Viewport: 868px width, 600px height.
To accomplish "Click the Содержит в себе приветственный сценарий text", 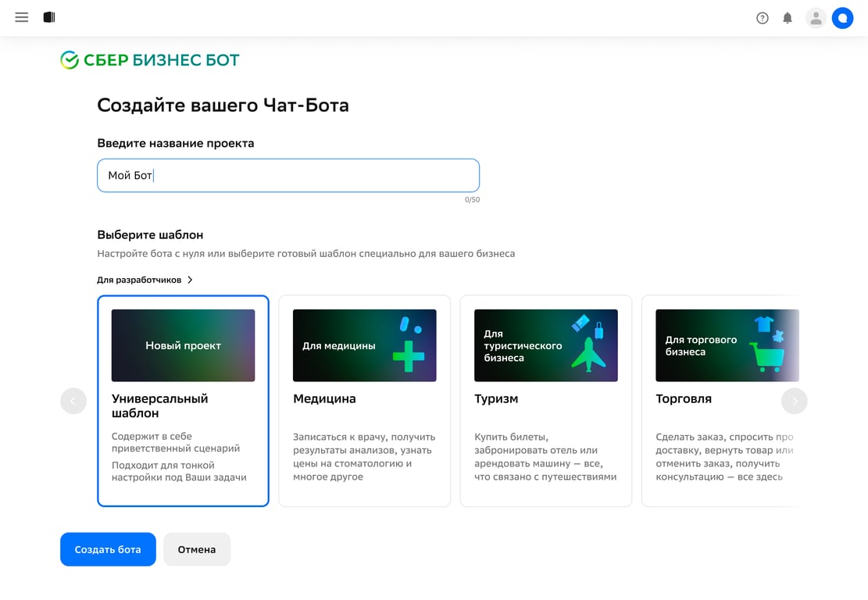I will click(176, 442).
